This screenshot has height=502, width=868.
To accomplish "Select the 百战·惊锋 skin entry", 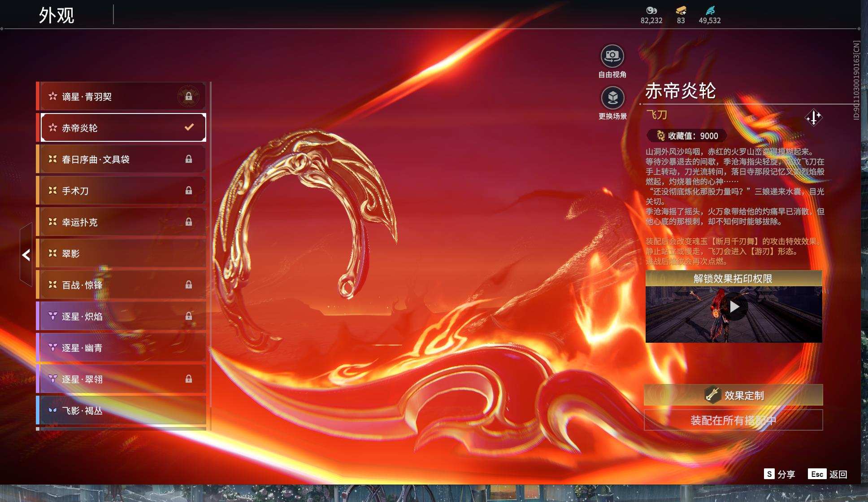I will (121, 285).
